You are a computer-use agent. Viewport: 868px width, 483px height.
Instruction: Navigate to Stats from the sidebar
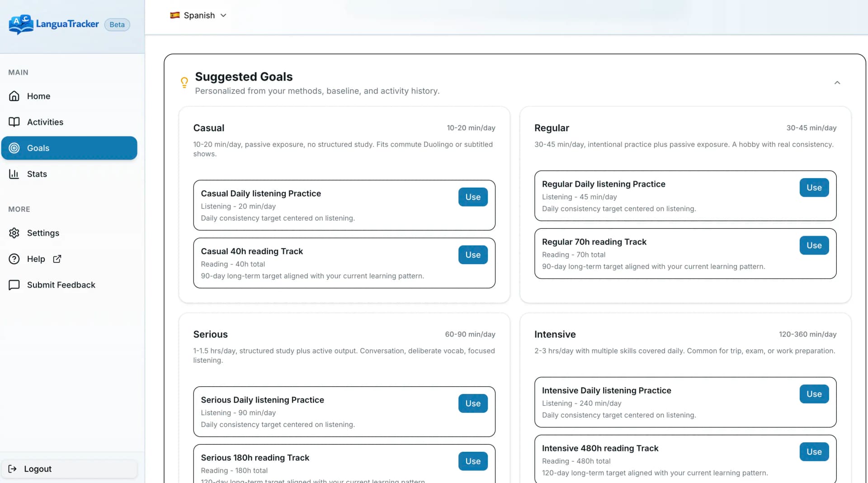point(36,174)
